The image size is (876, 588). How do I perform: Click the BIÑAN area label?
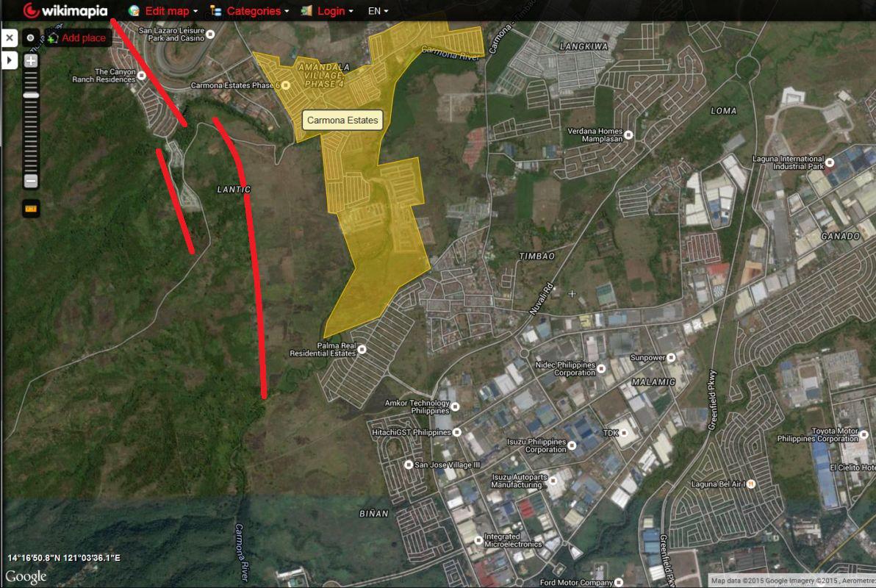[x=374, y=513]
